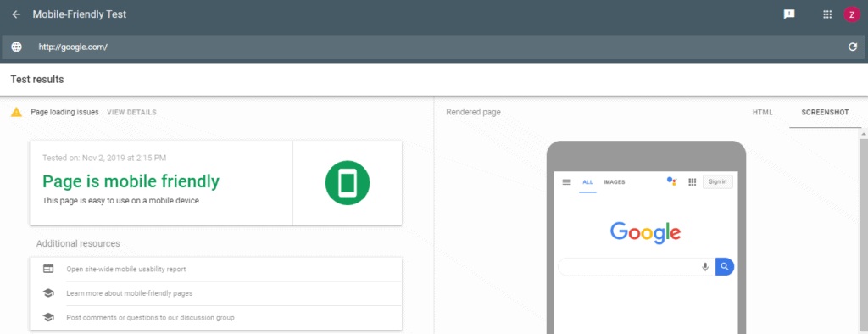Click the Google logo in the phone preview
This screenshot has height=334, width=868.
(x=645, y=231)
